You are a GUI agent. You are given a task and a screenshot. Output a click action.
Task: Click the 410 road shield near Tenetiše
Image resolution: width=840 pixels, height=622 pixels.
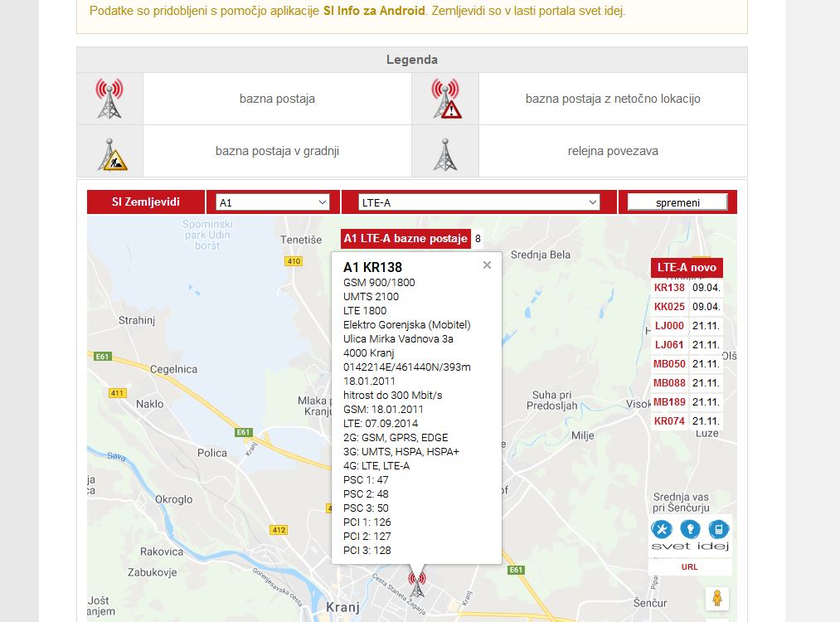294,261
